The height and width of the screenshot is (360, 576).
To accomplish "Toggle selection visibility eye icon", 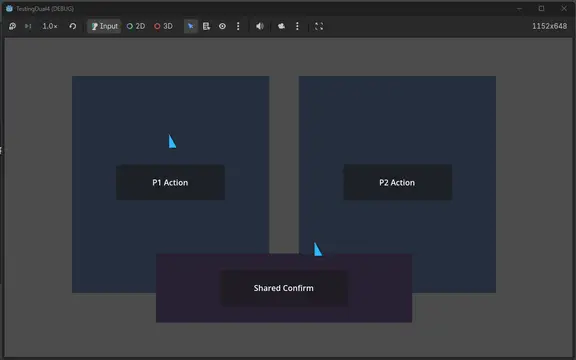I will coord(222,26).
